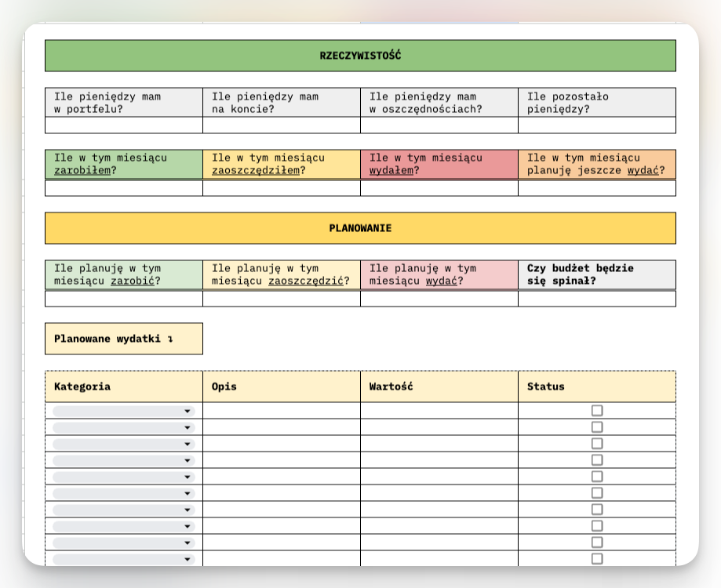
Task: Click the 'Ile pieniędzy mam w oszczędnościach?' label
Action: tap(439, 103)
